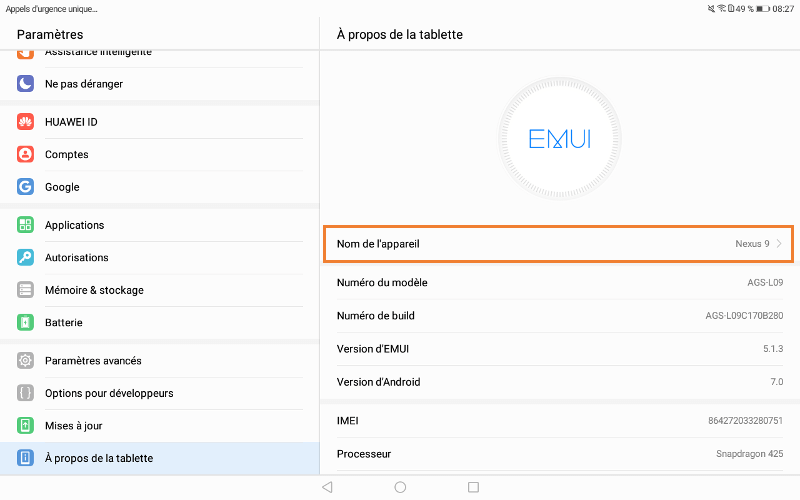Tap the recent apps square button
The width and height of the screenshot is (800, 500).
(473, 487)
